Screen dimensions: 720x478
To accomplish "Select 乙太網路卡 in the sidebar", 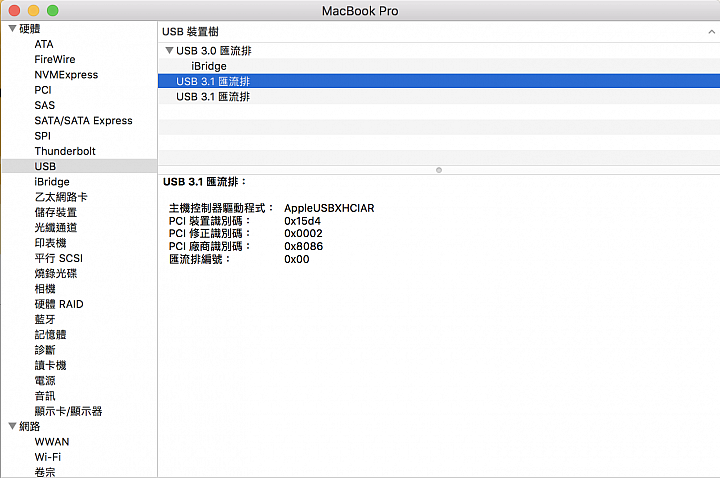I will (x=61, y=197).
